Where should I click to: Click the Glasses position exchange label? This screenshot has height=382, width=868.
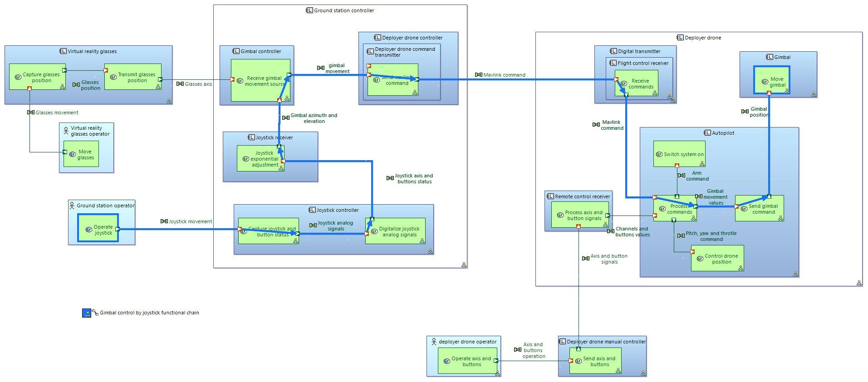(x=90, y=85)
